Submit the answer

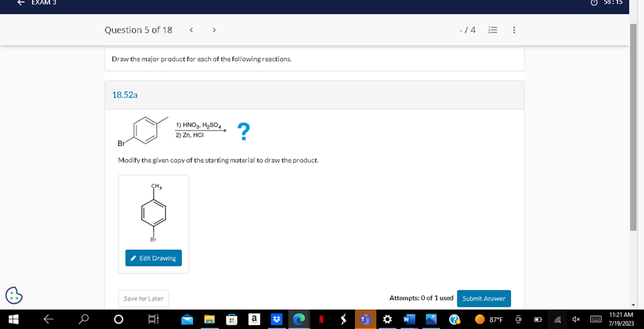point(484,298)
